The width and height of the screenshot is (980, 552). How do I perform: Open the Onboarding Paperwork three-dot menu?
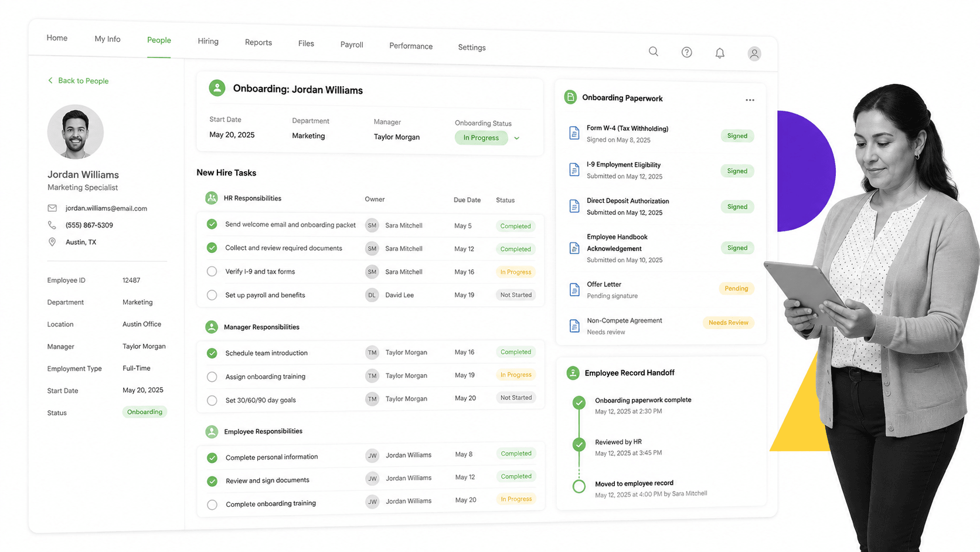pos(750,100)
